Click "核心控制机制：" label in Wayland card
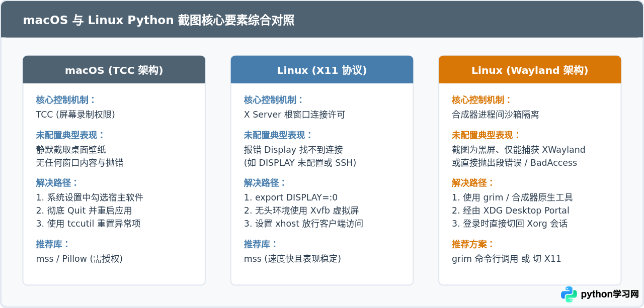 point(482,99)
